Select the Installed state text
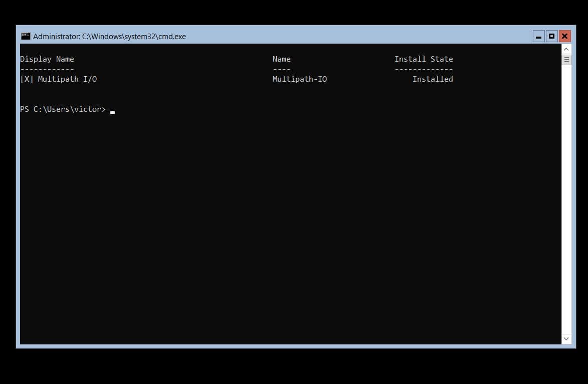Image resolution: width=588 pixels, height=384 pixels. 433,79
